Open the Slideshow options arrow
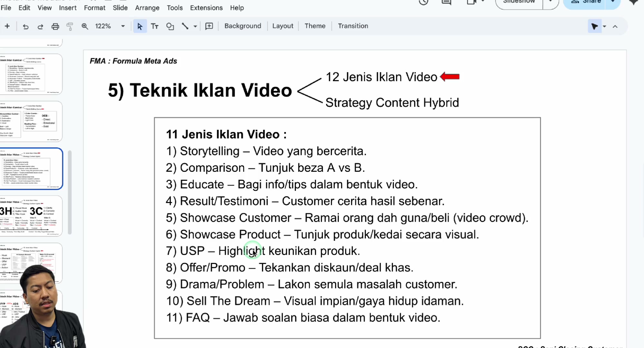This screenshot has height=348, width=644. (x=551, y=2)
